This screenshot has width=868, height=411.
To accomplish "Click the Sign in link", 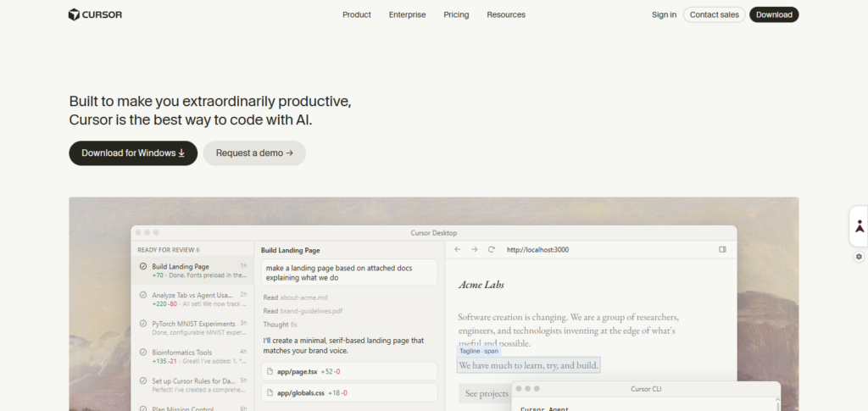I will [x=664, y=15].
